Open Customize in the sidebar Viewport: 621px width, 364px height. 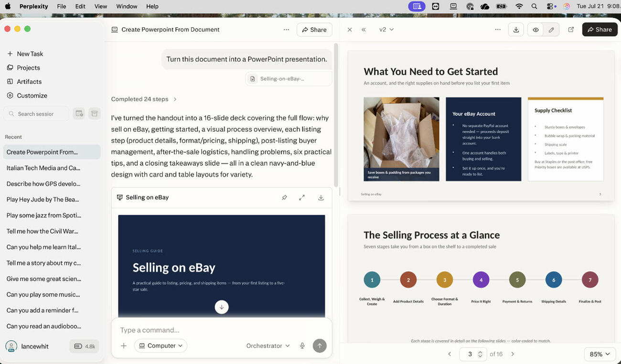tap(32, 96)
